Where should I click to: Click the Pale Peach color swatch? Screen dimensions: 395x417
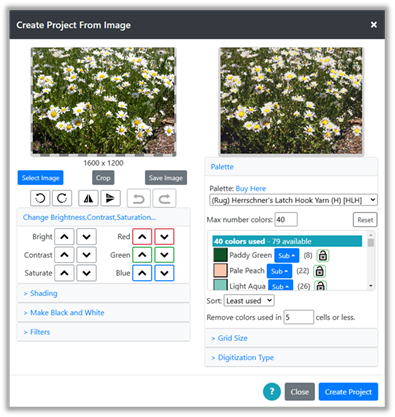(220, 271)
